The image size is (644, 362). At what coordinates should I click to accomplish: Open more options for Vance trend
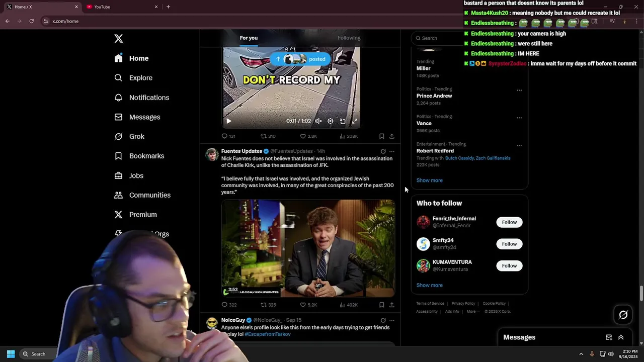point(519,118)
